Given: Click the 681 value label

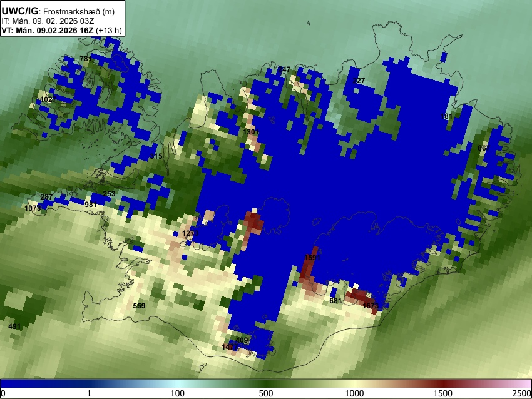Looking at the screenshot, I should tap(335, 301).
